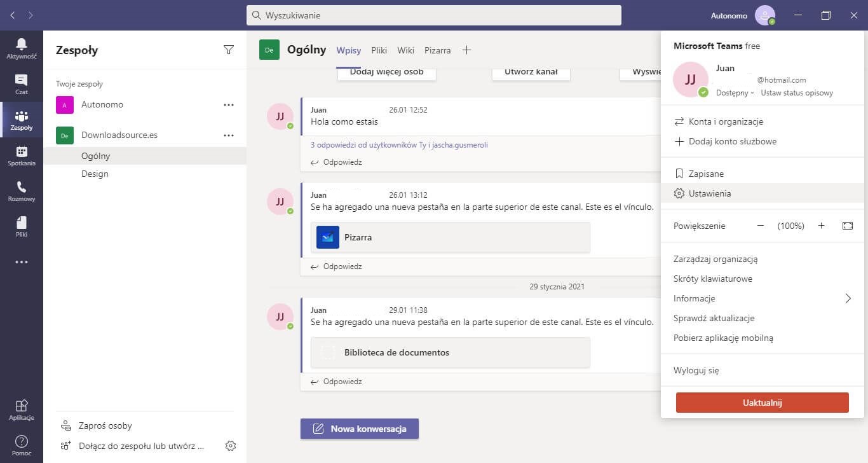The height and width of the screenshot is (463, 868).
Task: Open more options for Downloadsource.es team
Action: coord(229,135)
